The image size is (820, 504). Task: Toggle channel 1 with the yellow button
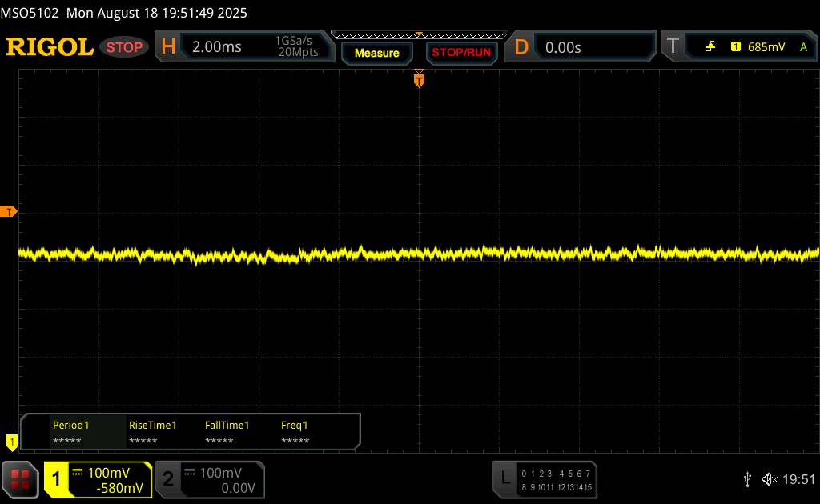tap(57, 479)
